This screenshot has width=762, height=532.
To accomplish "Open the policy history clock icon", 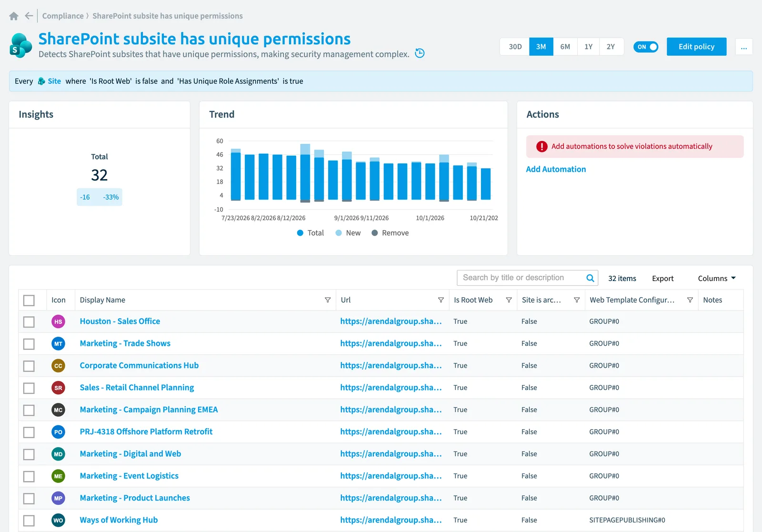I will click(x=420, y=53).
